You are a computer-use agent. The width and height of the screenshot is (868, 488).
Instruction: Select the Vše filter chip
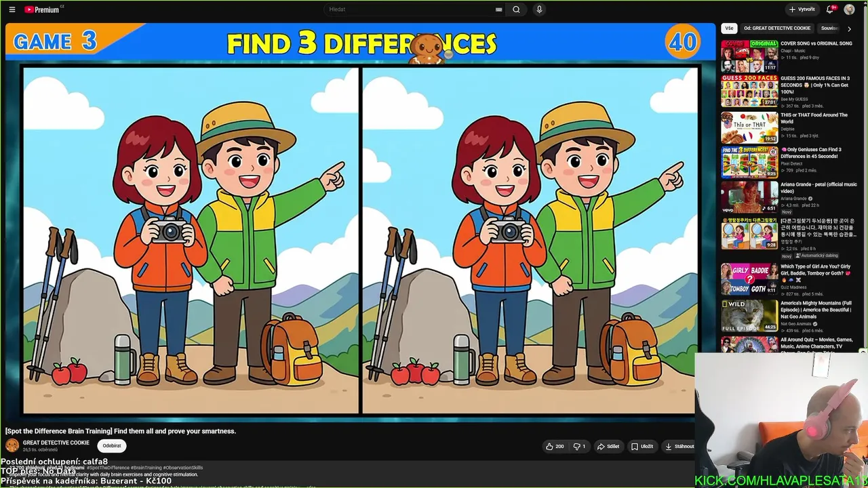pos(729,28)
